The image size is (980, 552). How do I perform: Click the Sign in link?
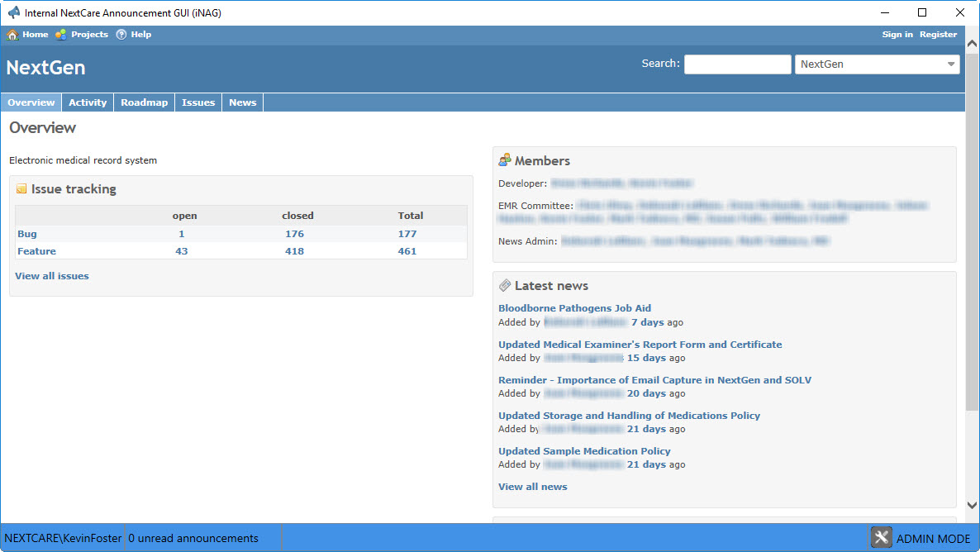[897, 35]
